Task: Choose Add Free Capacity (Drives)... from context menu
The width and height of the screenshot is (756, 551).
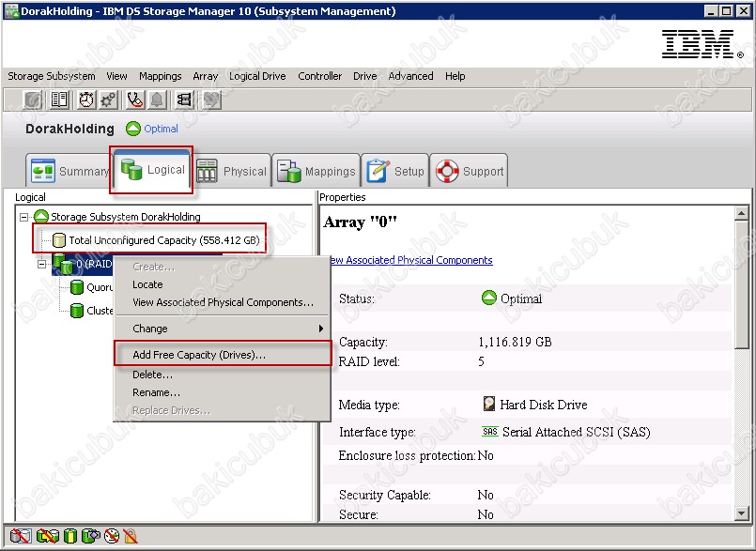Action: click(x=223, y=355)
